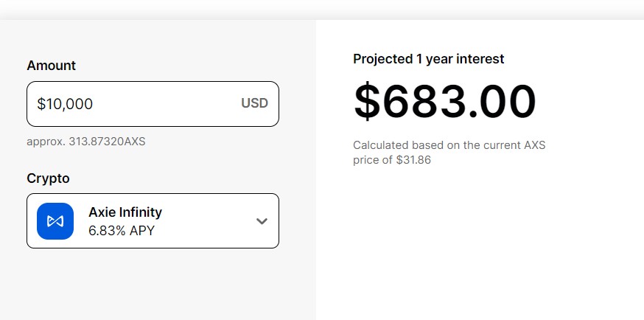Screen dimensions: 644x320
Task: Click the approx. 313.87320AXS conversion text
Action: pos(85,142)
